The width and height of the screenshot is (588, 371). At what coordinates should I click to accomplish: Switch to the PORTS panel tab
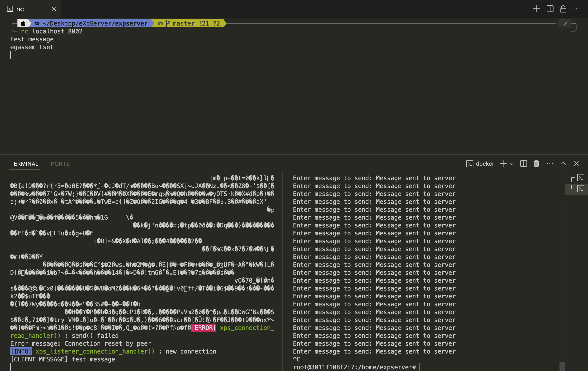coord(60,164)
